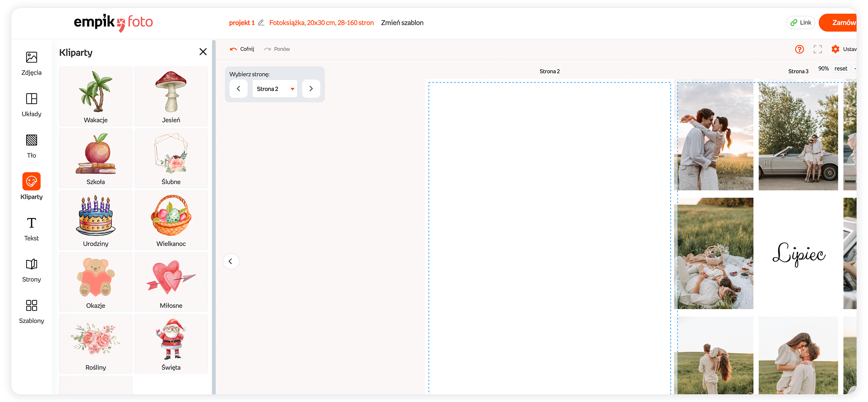Viewport: 868px width, 402px height.
Task: Toggle fullscreen mode icon
Action: coord(817,49)
